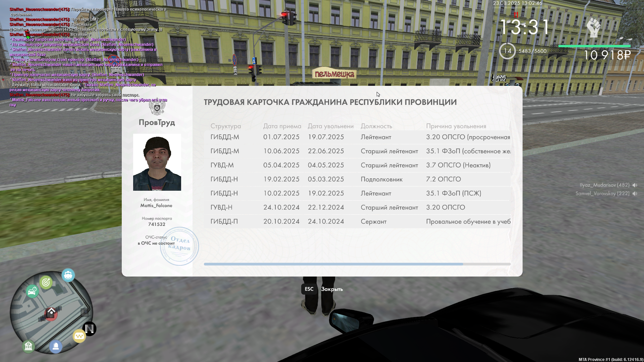Click the Причина увольнения column header

pyautogui.click(x=456, y=126)
